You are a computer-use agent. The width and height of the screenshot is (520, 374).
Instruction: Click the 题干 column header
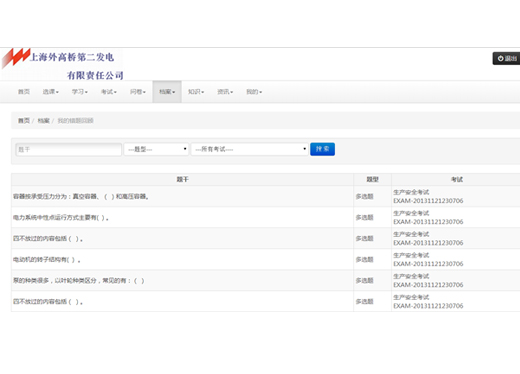(182, 179)
